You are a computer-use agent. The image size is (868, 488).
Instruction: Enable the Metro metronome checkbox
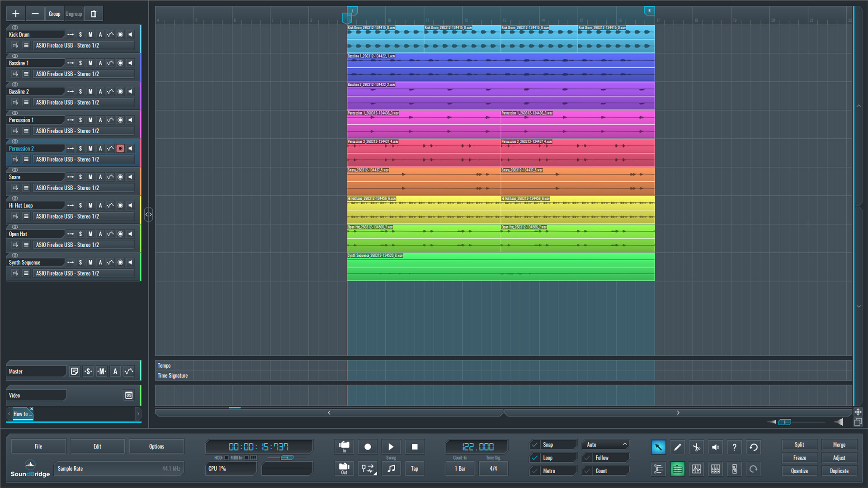[x=535, y=471]
